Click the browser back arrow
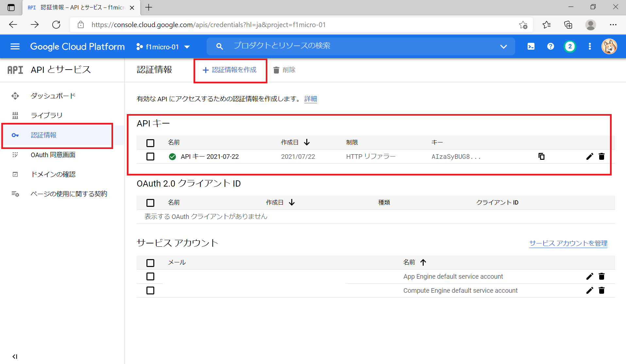This screenshot has width=626, height=364. point(13,25)
